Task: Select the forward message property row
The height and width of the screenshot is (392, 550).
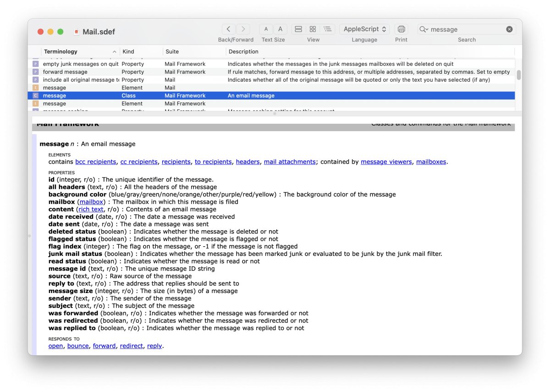Action: click(65, 72)
